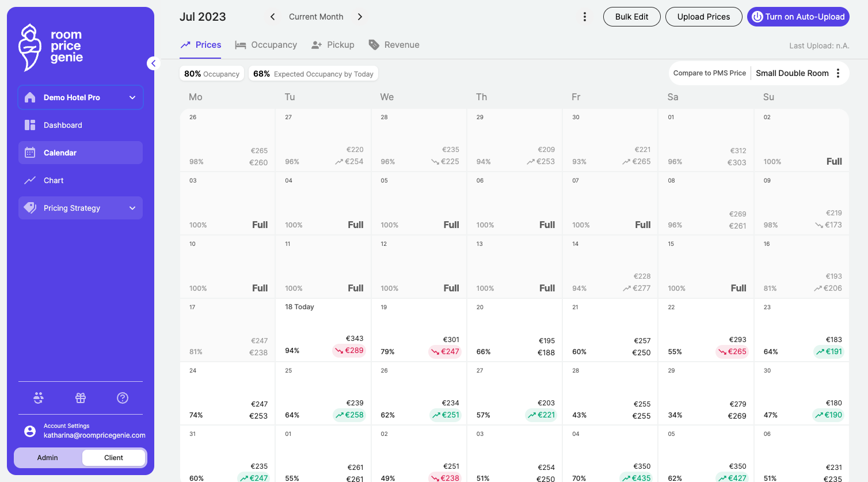
Task: Click the red €247 price on the 19th
Action: point(445,351)
